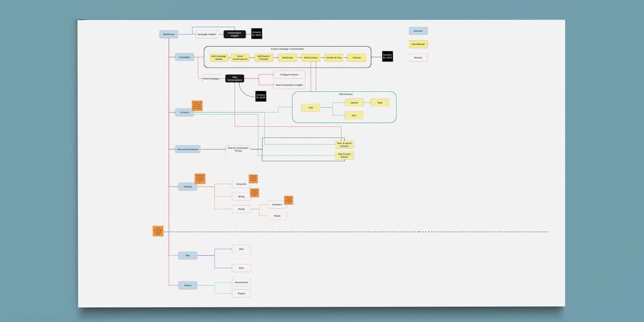
Task: Select the Automations module node
Action: pos(241,282)
